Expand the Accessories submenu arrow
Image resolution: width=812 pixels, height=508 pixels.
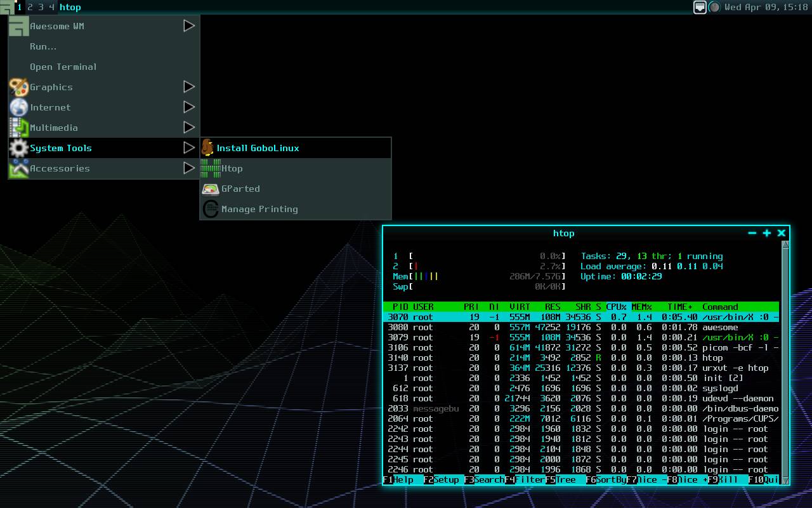pos(188,168)
